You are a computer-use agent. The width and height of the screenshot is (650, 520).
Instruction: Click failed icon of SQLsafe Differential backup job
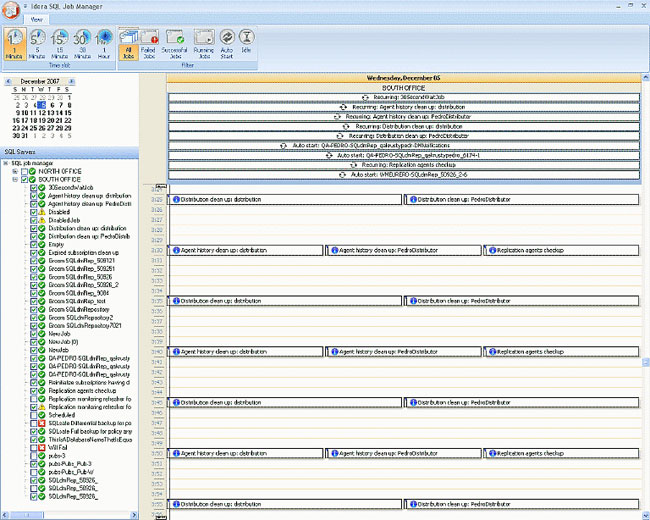(x=41, y=423)
